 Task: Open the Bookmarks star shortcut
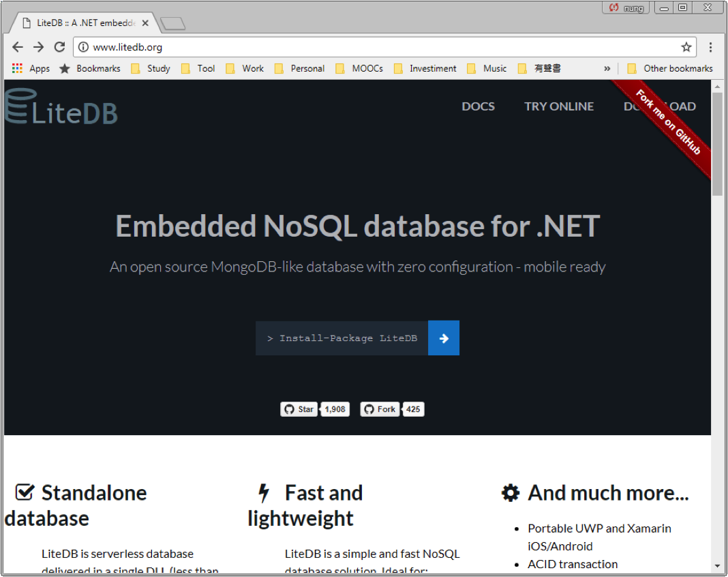coord(90,69)
